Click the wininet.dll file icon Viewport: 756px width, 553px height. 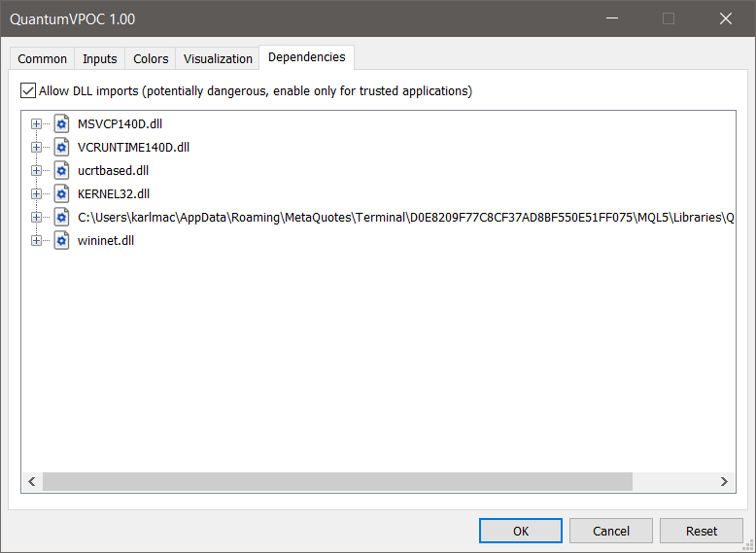pos(61,241)
